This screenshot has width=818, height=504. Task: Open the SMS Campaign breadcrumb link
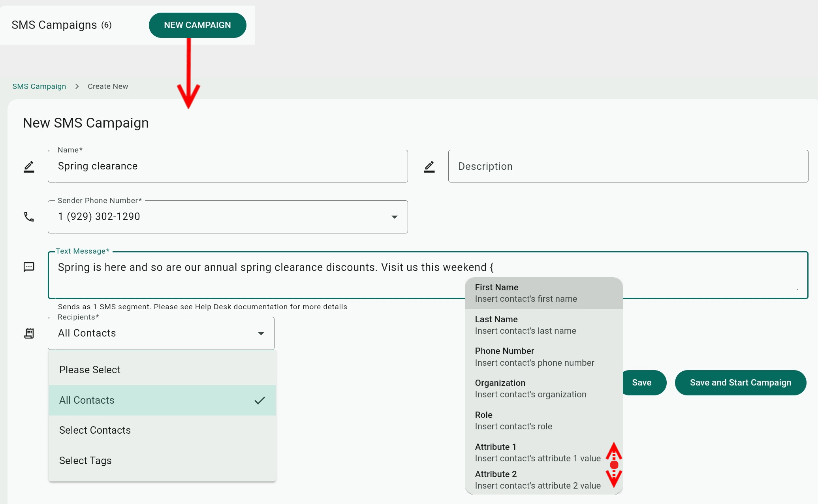[x=39, y=87]
